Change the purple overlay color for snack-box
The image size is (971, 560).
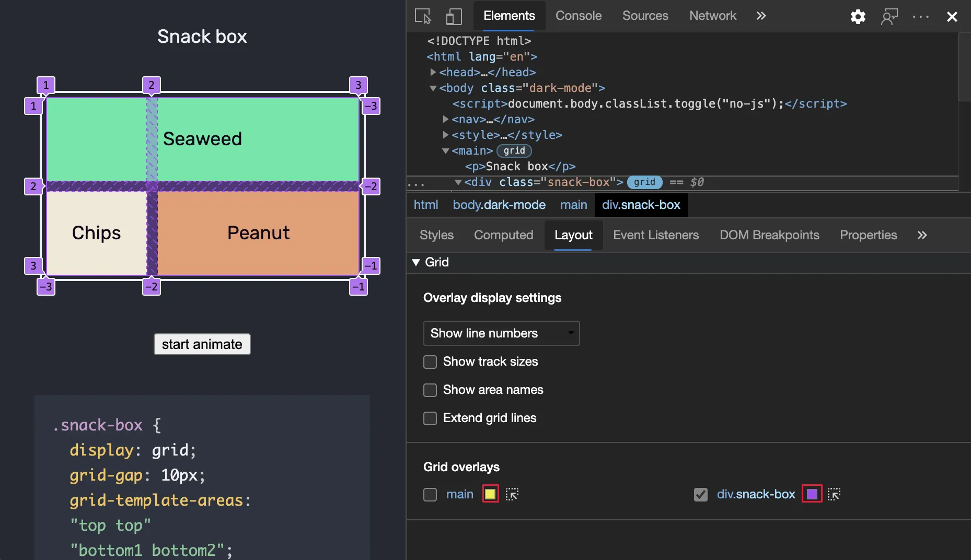coord(812,494)
